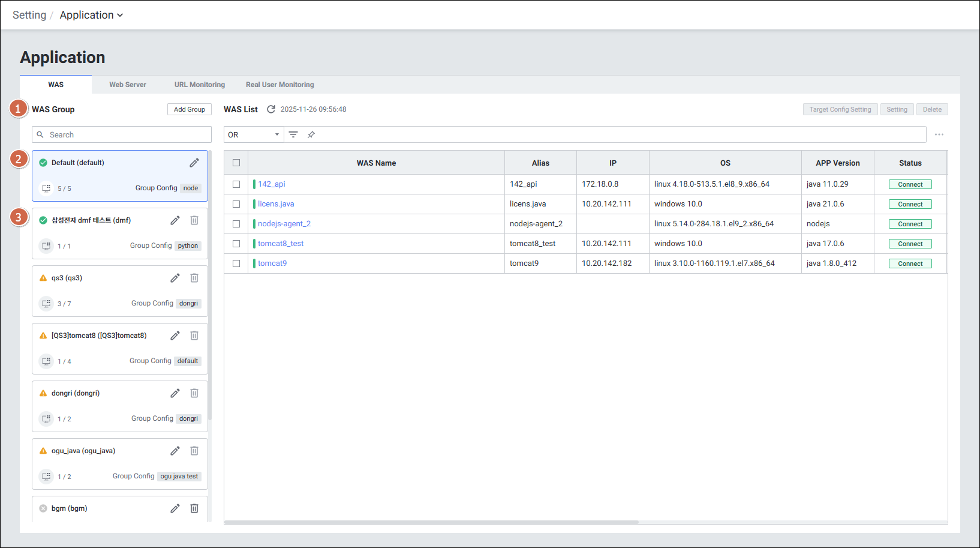Viewport: 980px width, 548px height.
Task: Delete the qs3 group using the trash icon
Action: pos(194,278)
